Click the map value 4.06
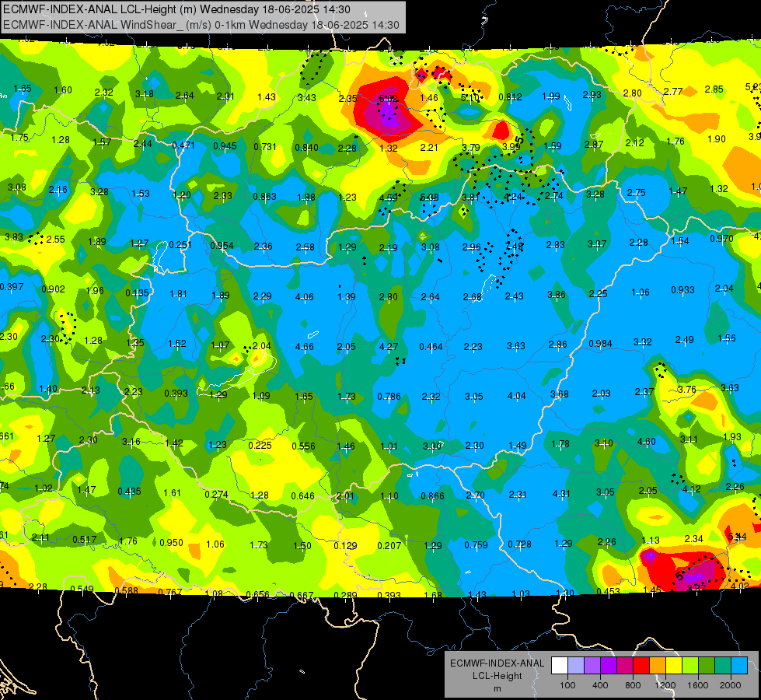The height and width of the screenshot is (700, 761). (x=304, y=296)
